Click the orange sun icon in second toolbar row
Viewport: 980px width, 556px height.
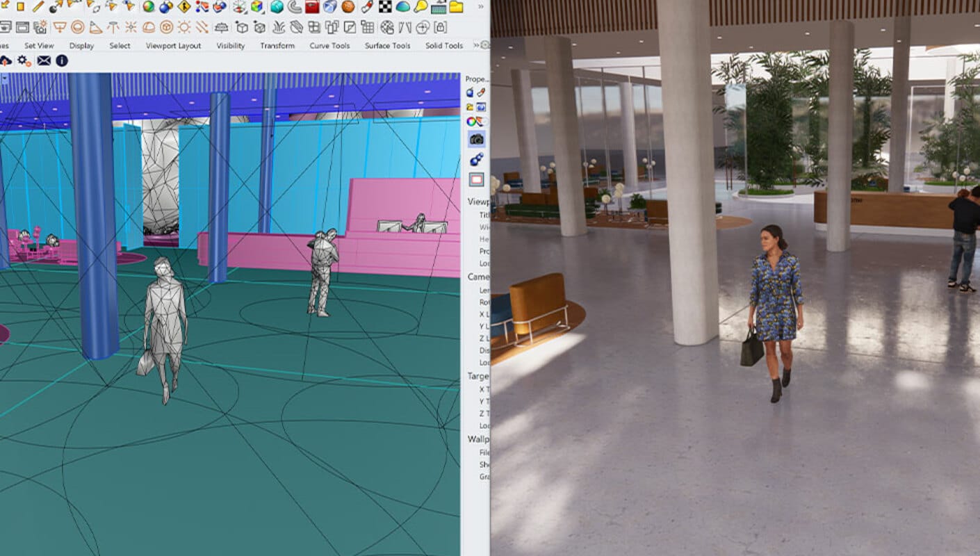tap(184, 27)
